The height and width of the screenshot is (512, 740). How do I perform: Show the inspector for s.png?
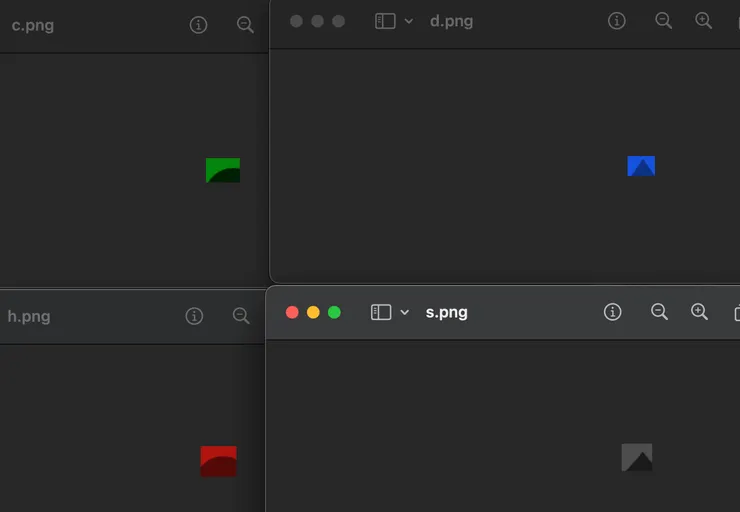click(x=613, y=312)
